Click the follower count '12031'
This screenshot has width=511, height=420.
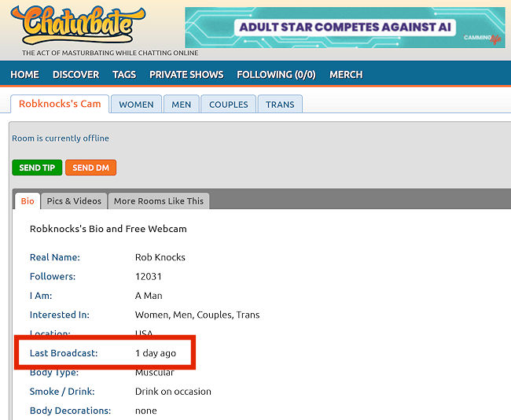click(x=149, y=277)
